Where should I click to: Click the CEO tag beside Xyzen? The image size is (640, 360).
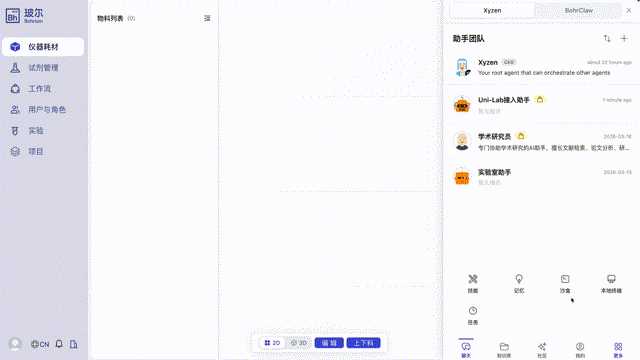tap(509, 62)
